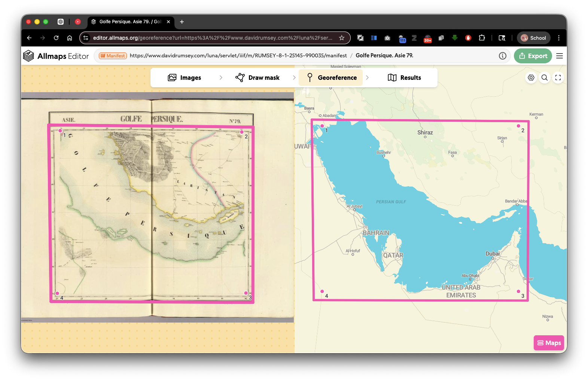Switch to the Draw mask step
Screen dimensions: 588x381
point(258,78)
